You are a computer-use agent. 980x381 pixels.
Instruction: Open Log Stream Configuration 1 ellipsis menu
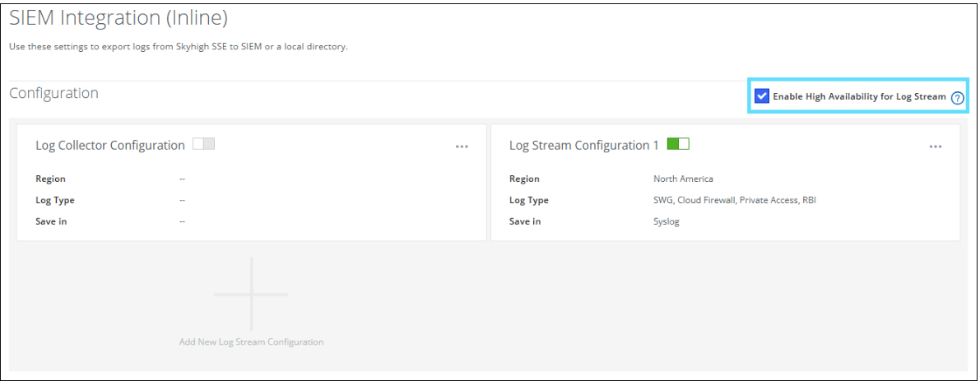click(x=935, y=146)
